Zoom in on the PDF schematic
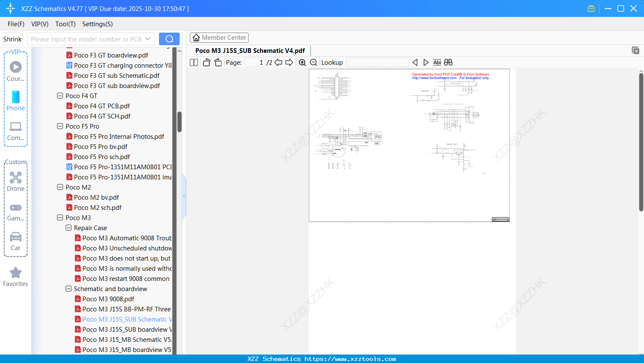 tap(302, 62)
